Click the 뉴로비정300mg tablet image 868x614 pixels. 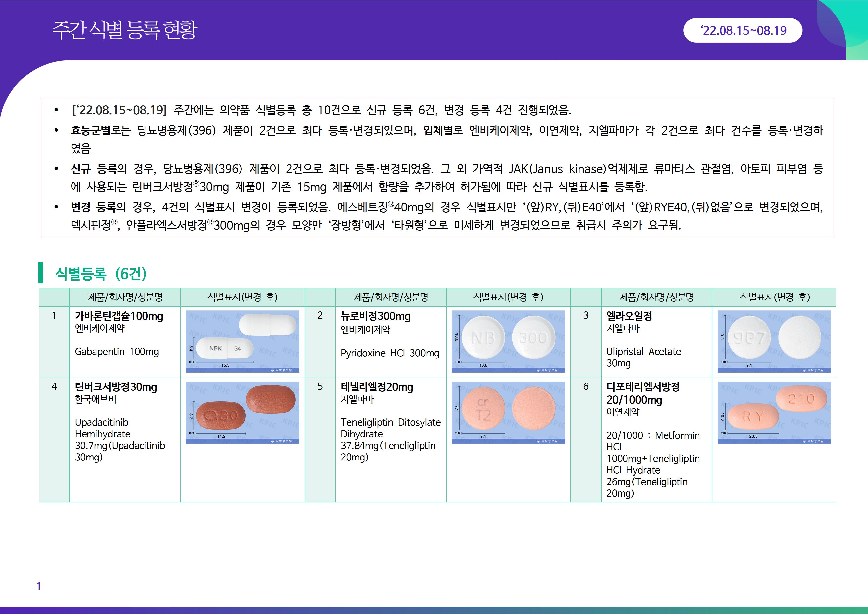(x=508, y=341)
